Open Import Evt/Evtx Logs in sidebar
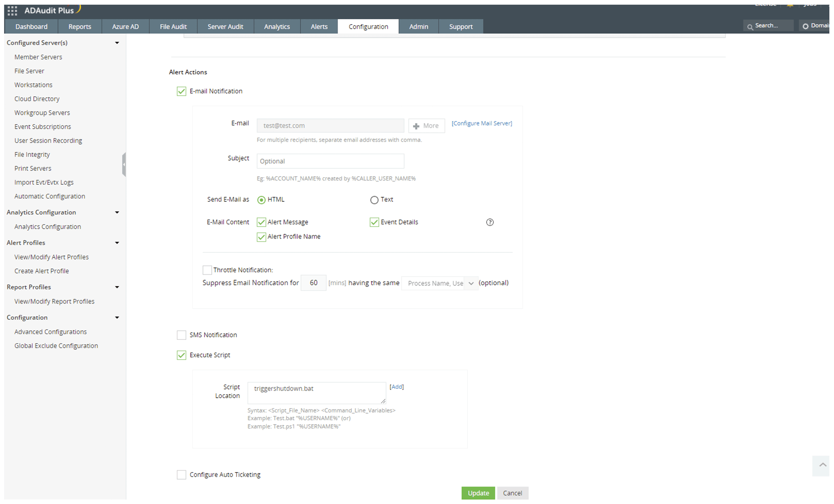This screenshot has height=504, width=834. [x=44, y=182]
